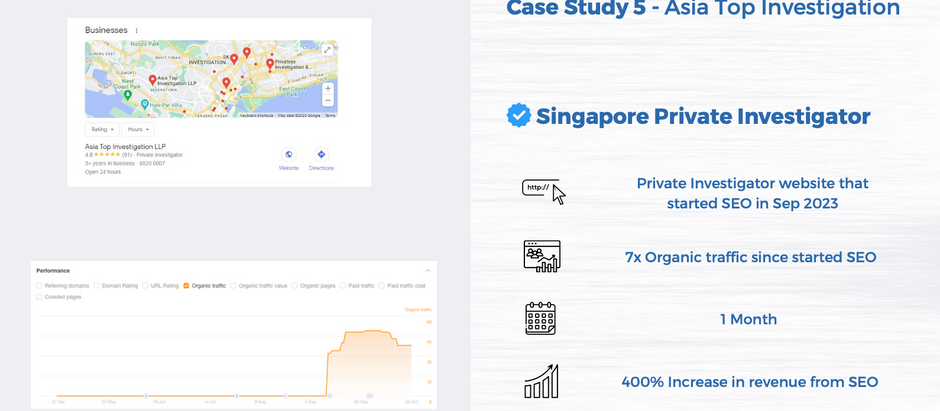Enable the Referring domains checkbox
Viewport: 940px width, 411px height.
point(40,286)
